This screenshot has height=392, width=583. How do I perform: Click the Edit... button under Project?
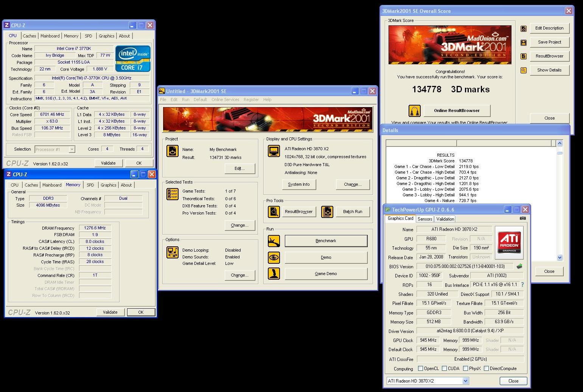pos(239,168)
